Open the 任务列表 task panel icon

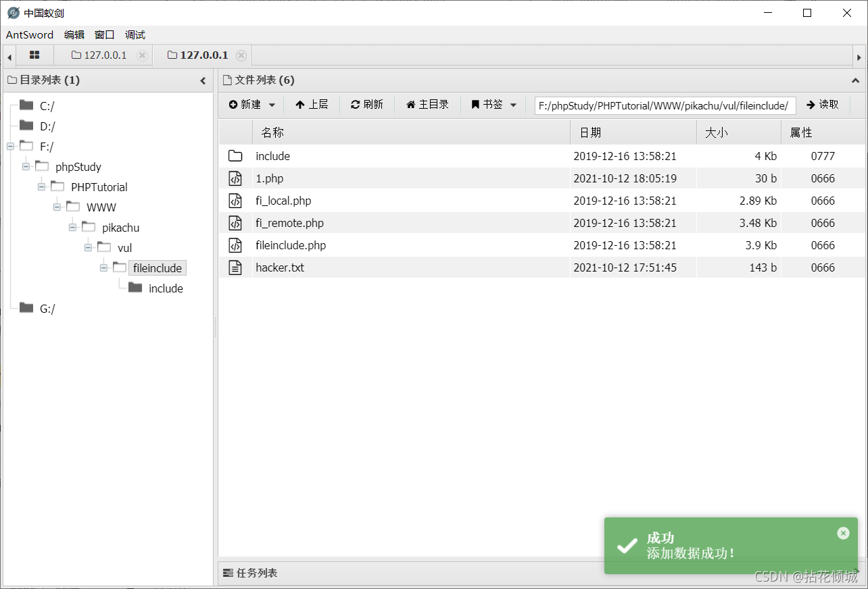pos(228,572)
